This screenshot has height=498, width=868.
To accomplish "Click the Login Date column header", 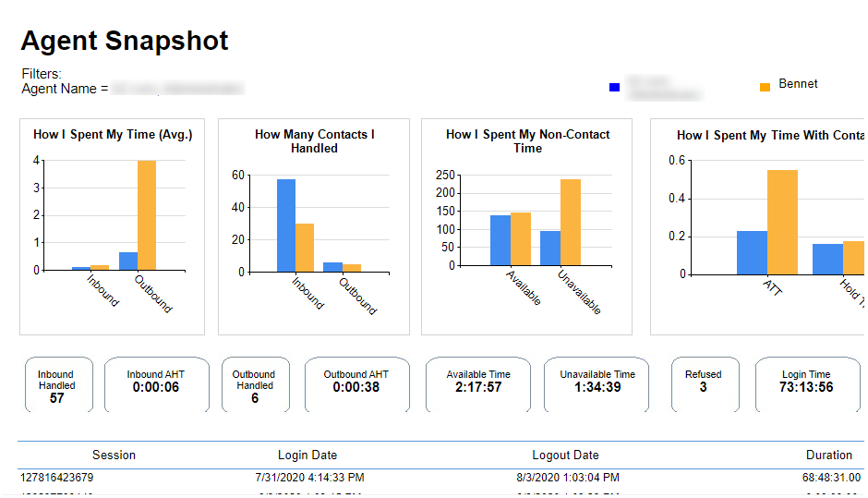I will (307, 455).
